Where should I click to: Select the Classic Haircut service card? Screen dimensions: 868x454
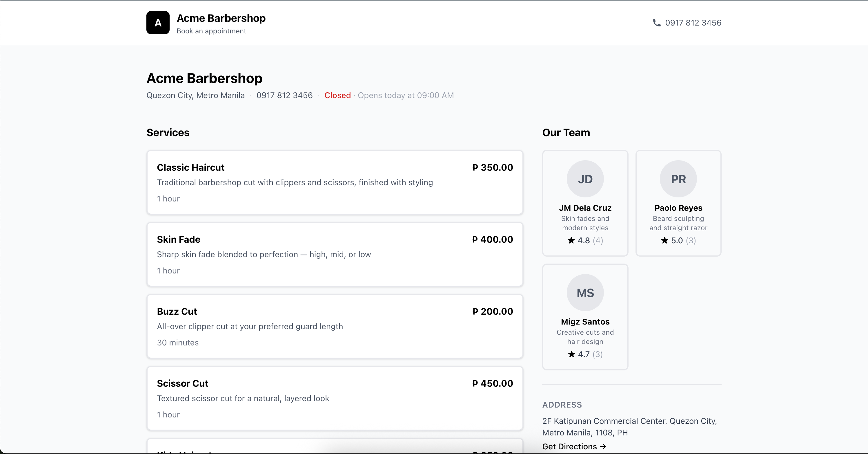[335, 183]
